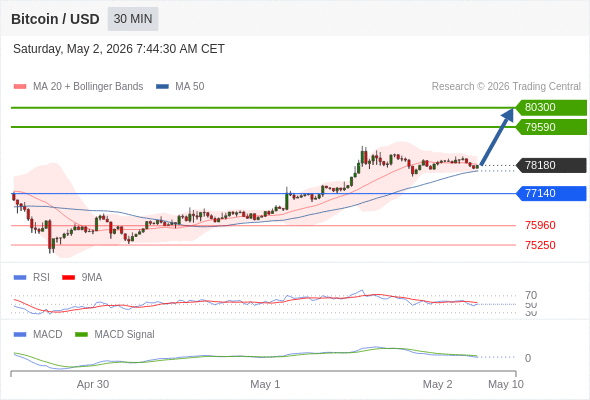The width and height of the screenshot is (590, 400).
Task: Click the RSI blue legend swatch
Action: (20, 278)
